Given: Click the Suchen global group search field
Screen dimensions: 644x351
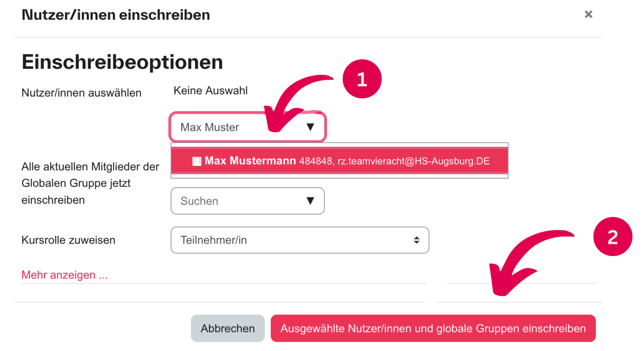Looking at the screenshot, I should [236, 201].
